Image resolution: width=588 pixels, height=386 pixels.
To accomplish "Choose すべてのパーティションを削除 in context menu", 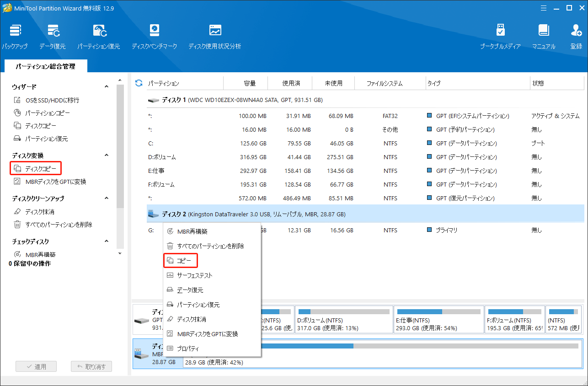I will 212,246.
